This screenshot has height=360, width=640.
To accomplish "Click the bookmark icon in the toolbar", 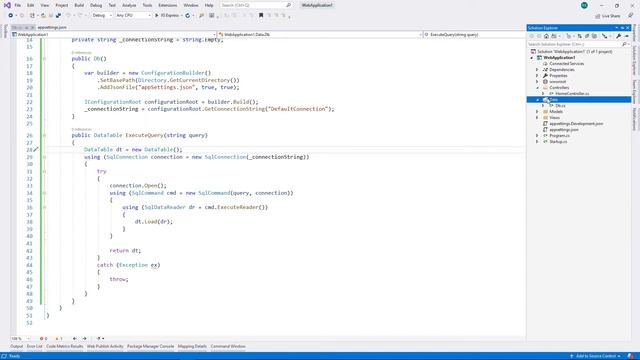I will pyautogui.click(x=261, y=16).
